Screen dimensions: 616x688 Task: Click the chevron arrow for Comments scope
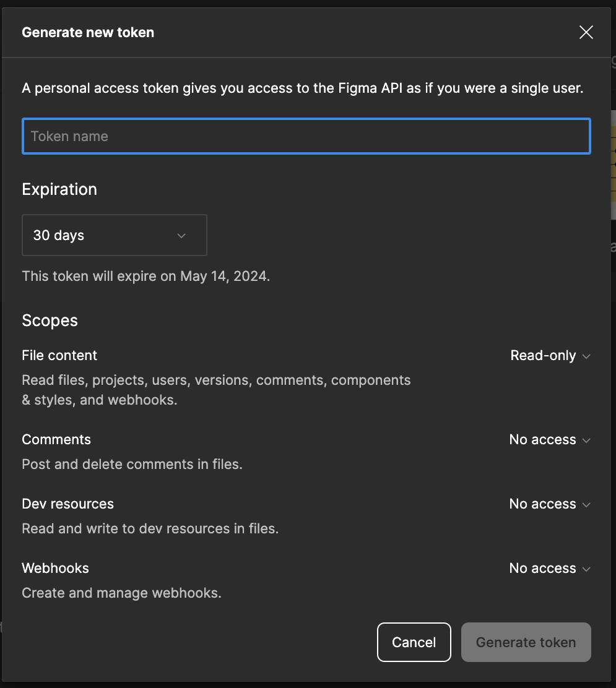point(586,441)
